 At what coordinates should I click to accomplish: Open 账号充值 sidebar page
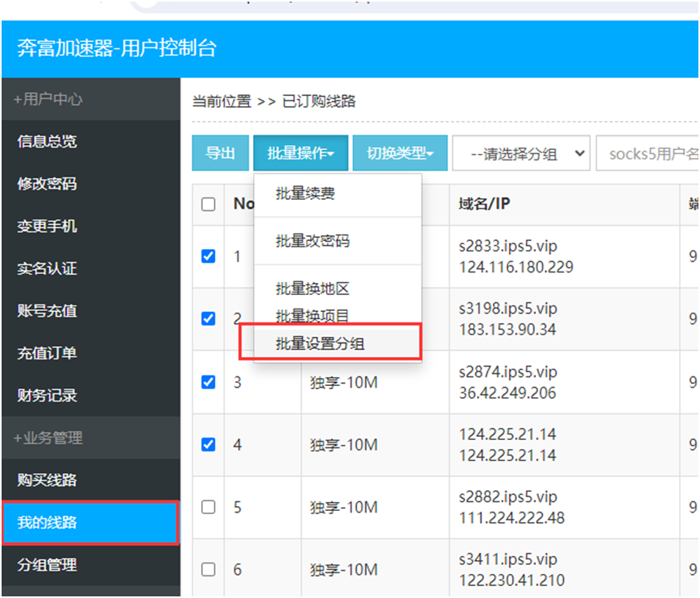(48, 310)
